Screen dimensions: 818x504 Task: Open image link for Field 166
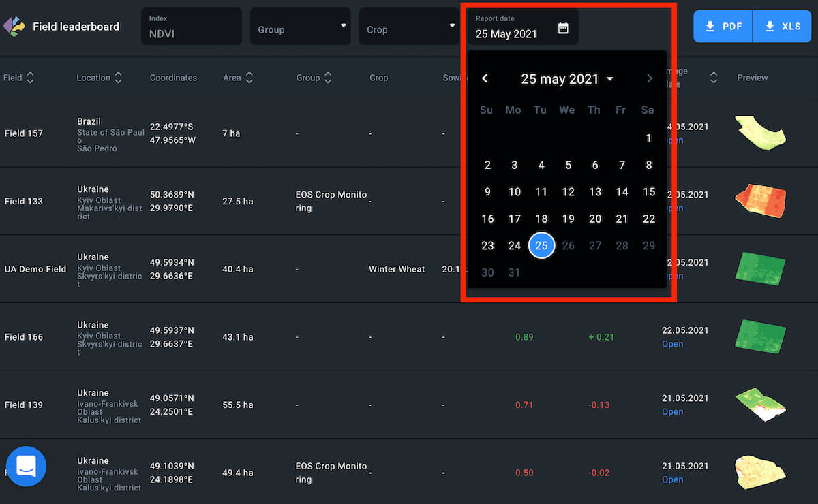pos(672,344)
